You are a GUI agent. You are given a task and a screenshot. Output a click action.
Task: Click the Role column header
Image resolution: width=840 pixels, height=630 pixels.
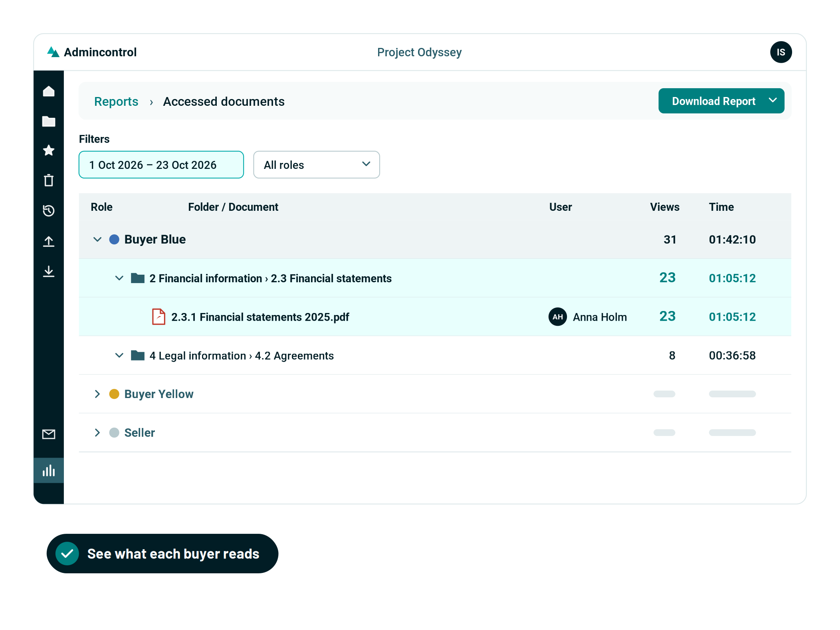[101, 207]
